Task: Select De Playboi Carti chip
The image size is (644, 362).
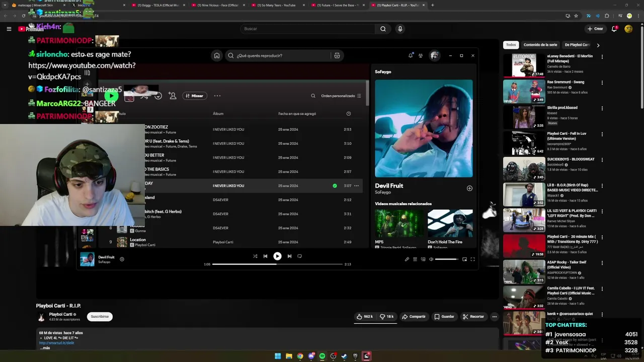Action: [577, 45]
